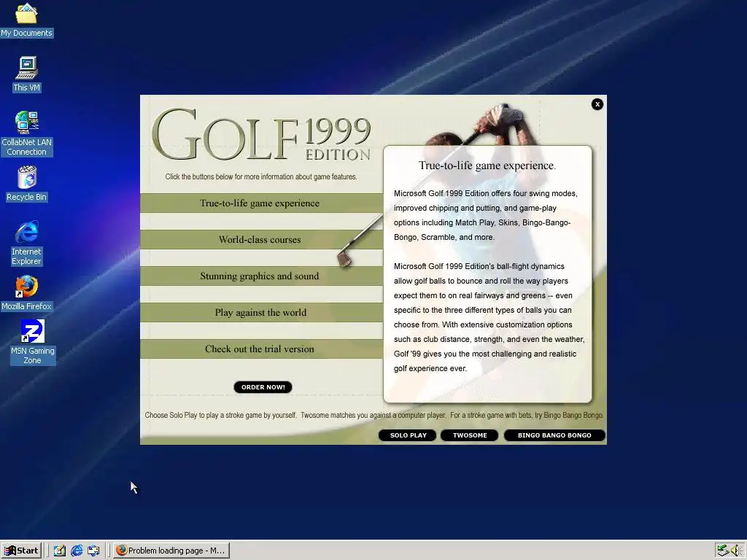The image size is (747, 560).
Task: Click the volume speaker tray icon
Action: tap(737, 551)
